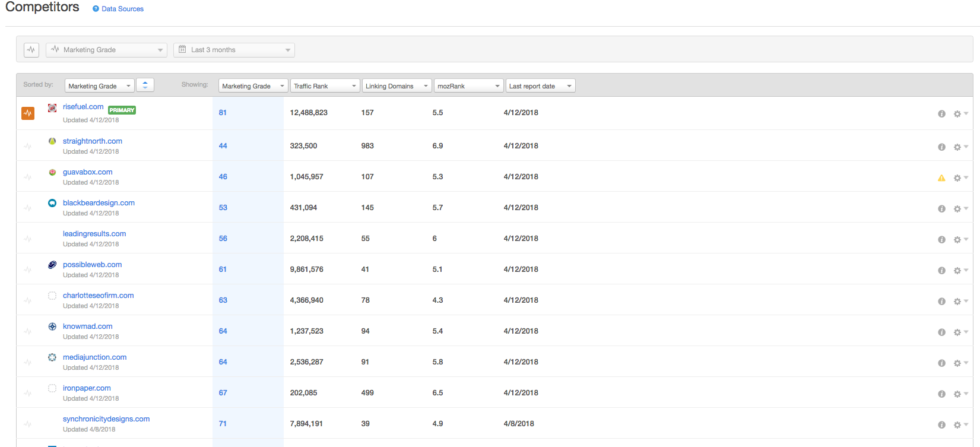Toggle chart line for knowmad.com
This screenshot has height=447, width=980.
pos(28,332)
